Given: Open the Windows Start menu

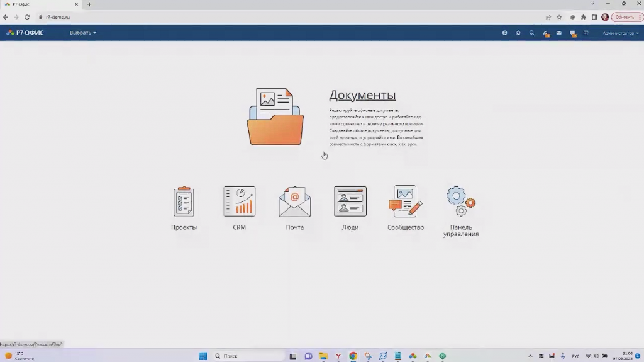Looking at the screenshot, I should click(203, 356).
